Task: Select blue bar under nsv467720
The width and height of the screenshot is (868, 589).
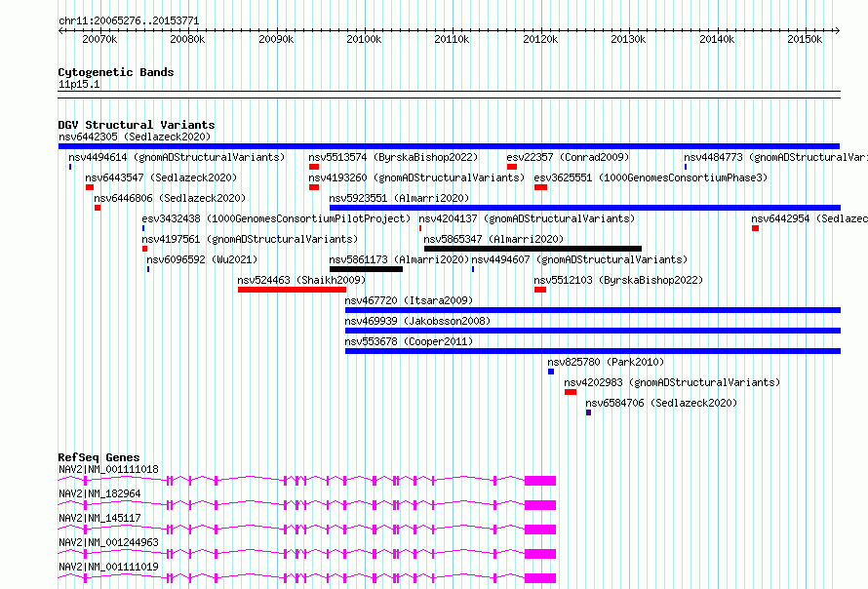Action: point(593,310)
